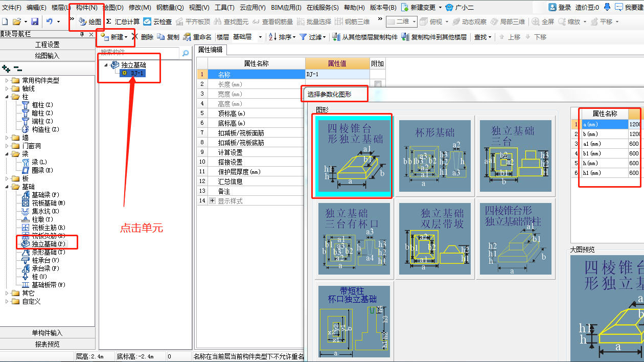Image resolution: width=644 pixels, height=362 pixels.
Task: Open the 排序 sort dropdown
Action: pos(282,37)
